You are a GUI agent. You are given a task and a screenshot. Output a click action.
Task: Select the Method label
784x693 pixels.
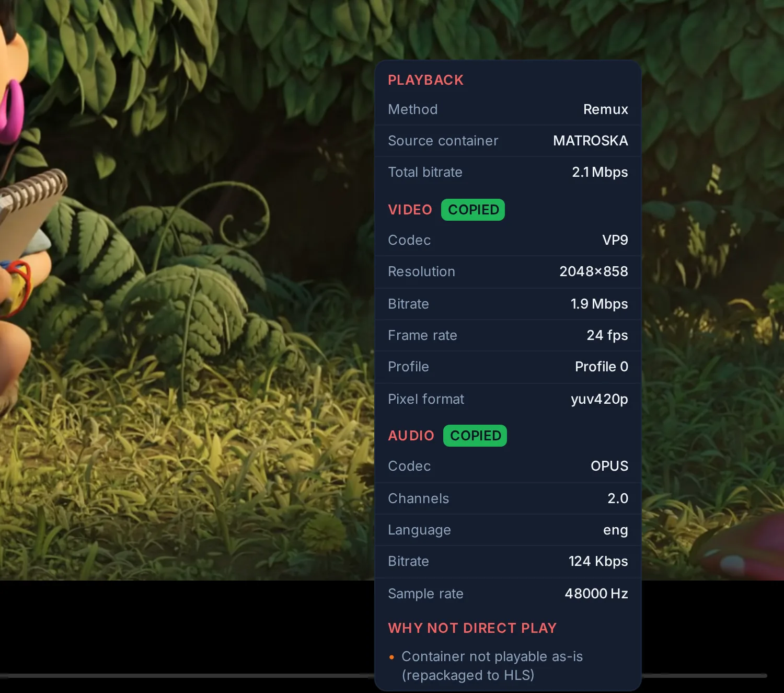pos(412,109)
